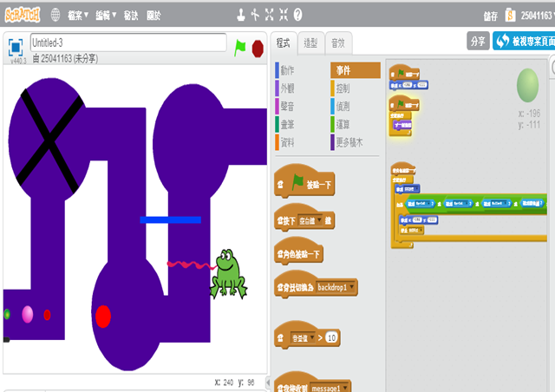Click the red wavy line on stage
This screenshot has width=555, height=392.
tap(191, 265)
